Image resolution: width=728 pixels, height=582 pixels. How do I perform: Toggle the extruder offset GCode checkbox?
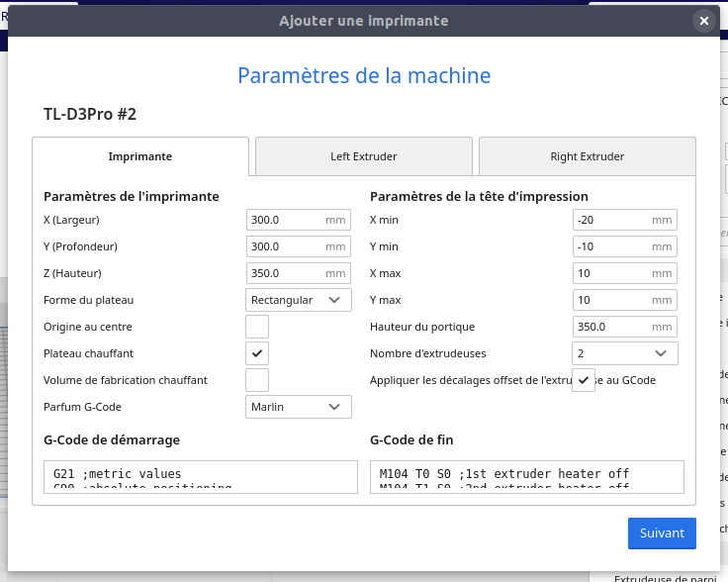click(x=584, y=380)
